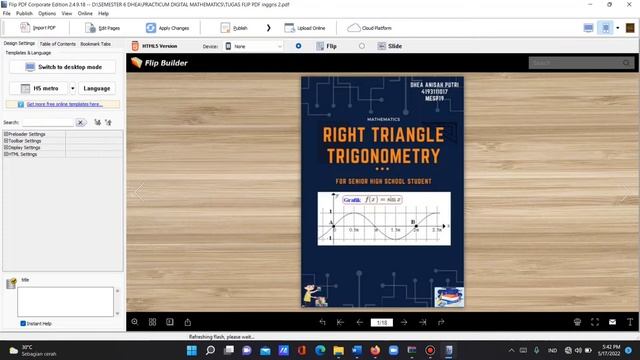Go to the previous page arrow
Viewport: 640px width, 360px height.
[360, 322]
